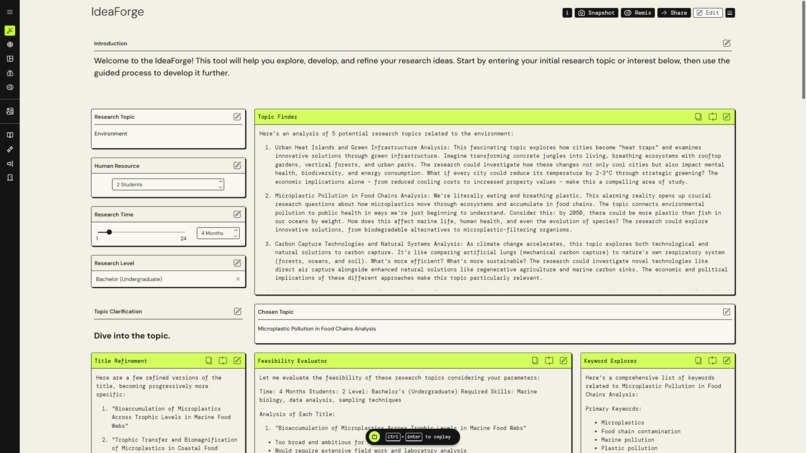
Task: Edit the Feasibility Evaluator panel
Action: pos(563,360)
